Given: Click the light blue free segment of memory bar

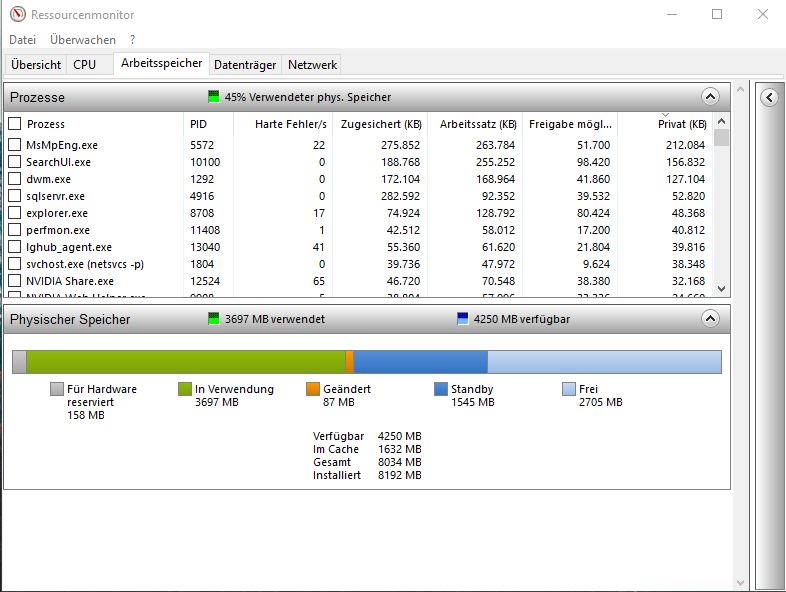Looking at the screenshot, I should pos(605,362).
